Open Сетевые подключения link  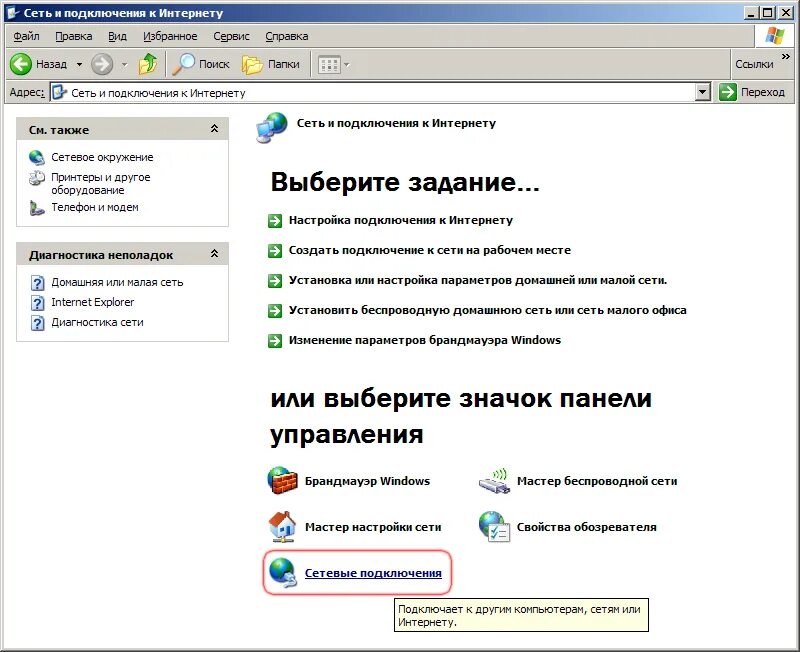pyautogui.click(x=373, y=573)
